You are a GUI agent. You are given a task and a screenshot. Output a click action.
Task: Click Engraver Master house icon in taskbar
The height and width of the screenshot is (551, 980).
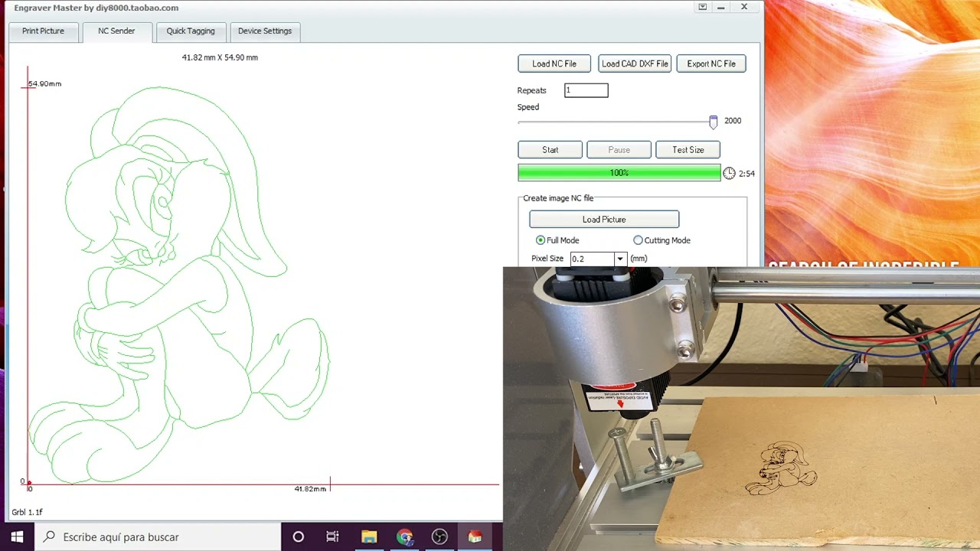(x=475, y=536)
